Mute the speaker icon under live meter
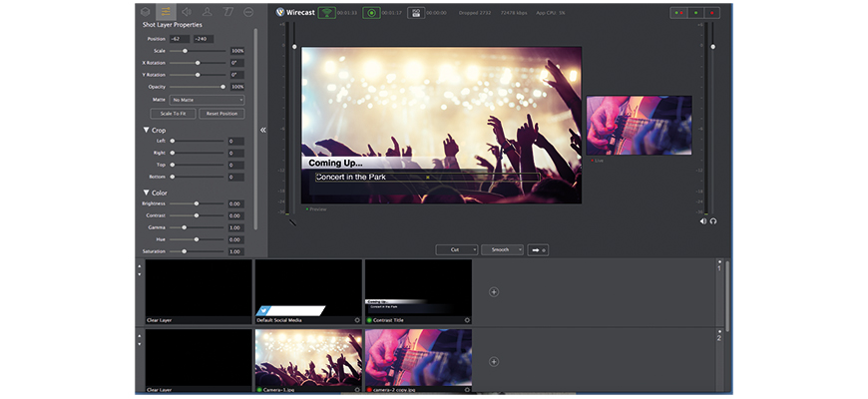The height and width of the screenshot is (399, 868). tap(703, 220)
